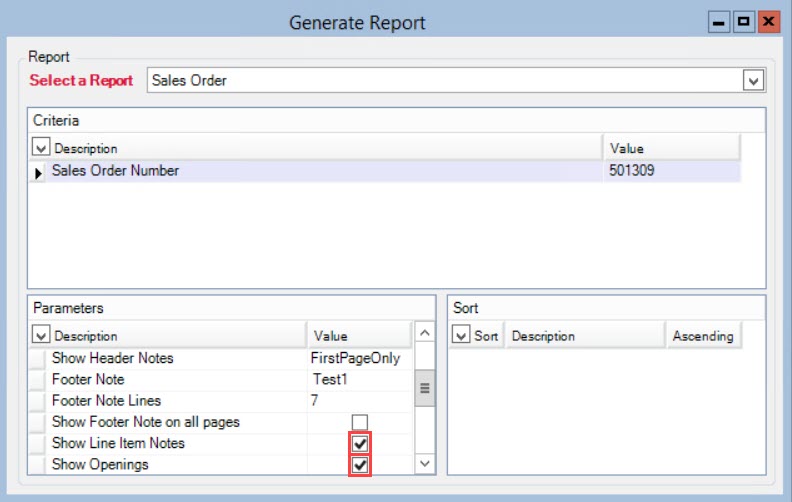This screenshot has height=502, width=792.
Task: Enable Show Footer Note on all pages
Action: click(360, 422)
